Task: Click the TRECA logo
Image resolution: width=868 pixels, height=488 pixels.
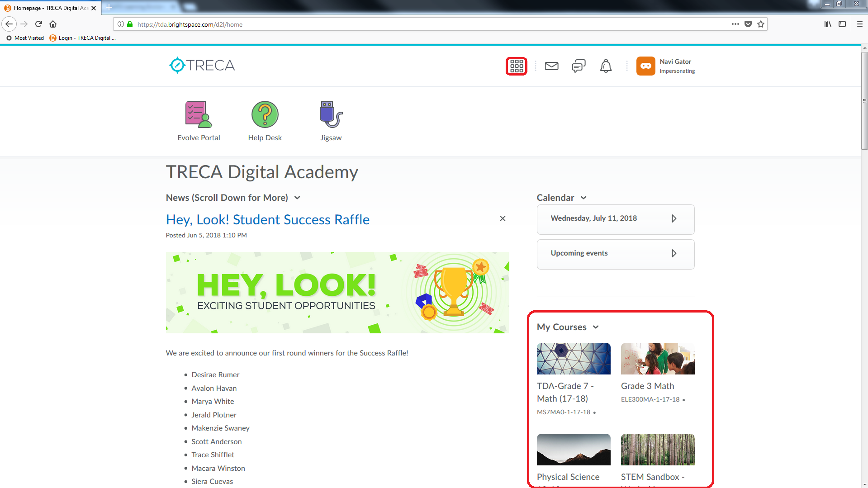Action: point(202,65)
